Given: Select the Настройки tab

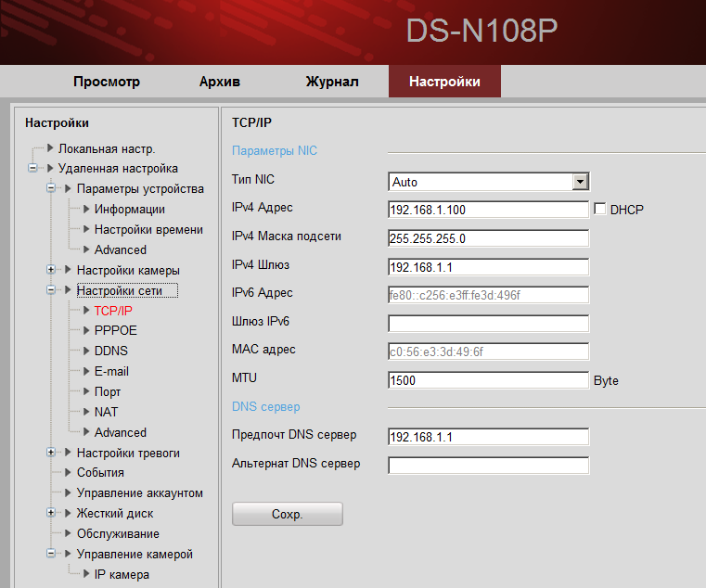Looking at the screenshot, I should [x=444, y=82].
